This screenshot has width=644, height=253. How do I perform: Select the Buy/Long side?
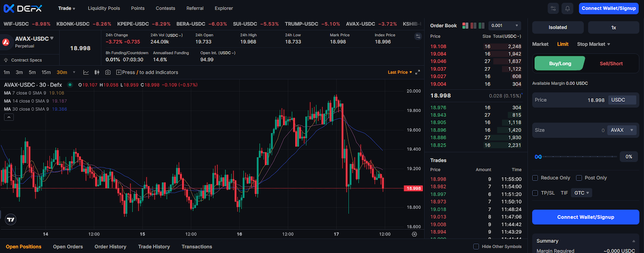click(x=560, y=63)
